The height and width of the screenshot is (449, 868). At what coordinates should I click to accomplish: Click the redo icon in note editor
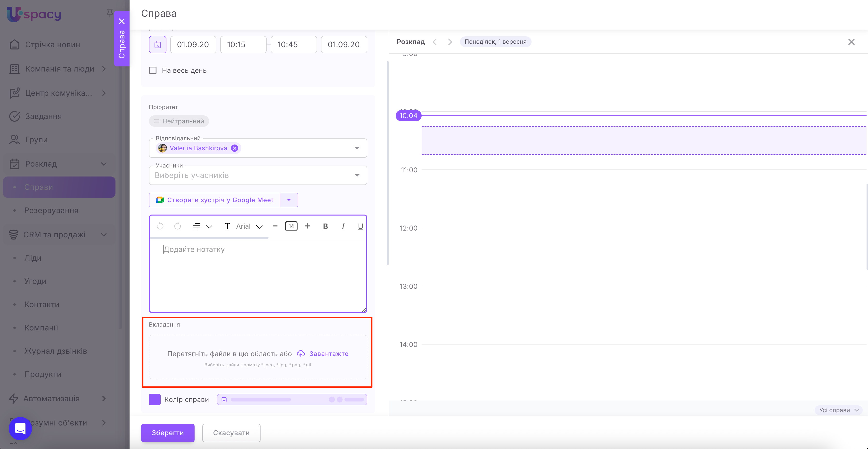[178, 226]
